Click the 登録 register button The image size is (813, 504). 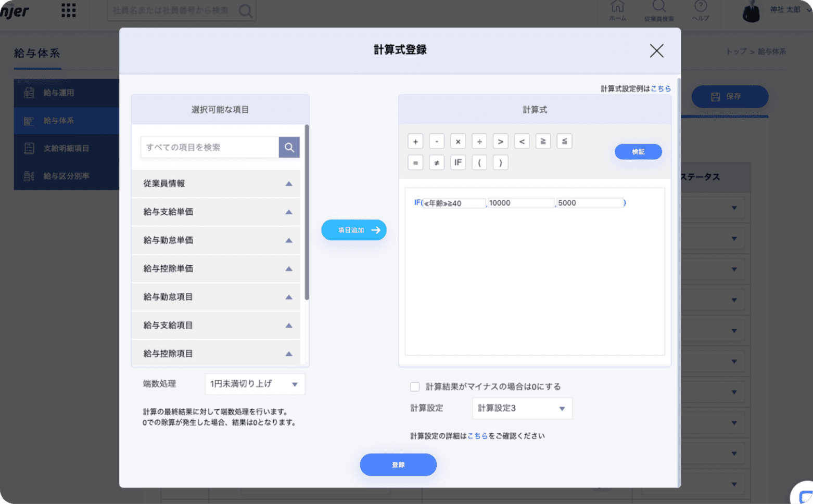(398, 464)
